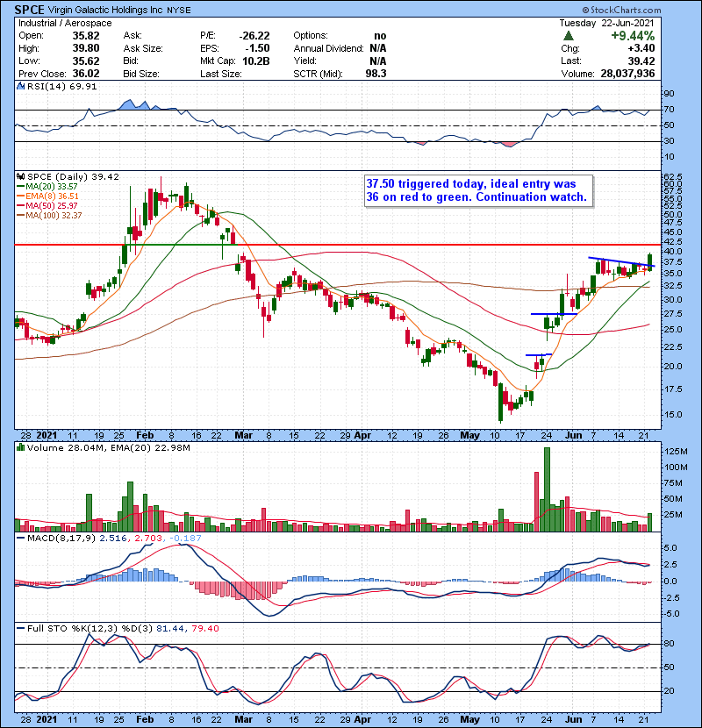Click the NYSE exchange label
The width and height of the screenshot is (702, 728).
[x=178, y=10]
